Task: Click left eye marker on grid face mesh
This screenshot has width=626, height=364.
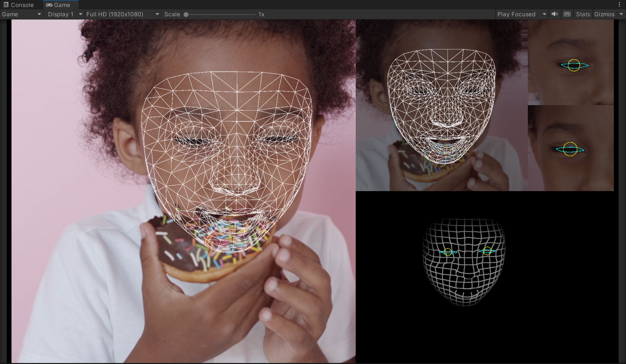Action: [x=448, y=252]
